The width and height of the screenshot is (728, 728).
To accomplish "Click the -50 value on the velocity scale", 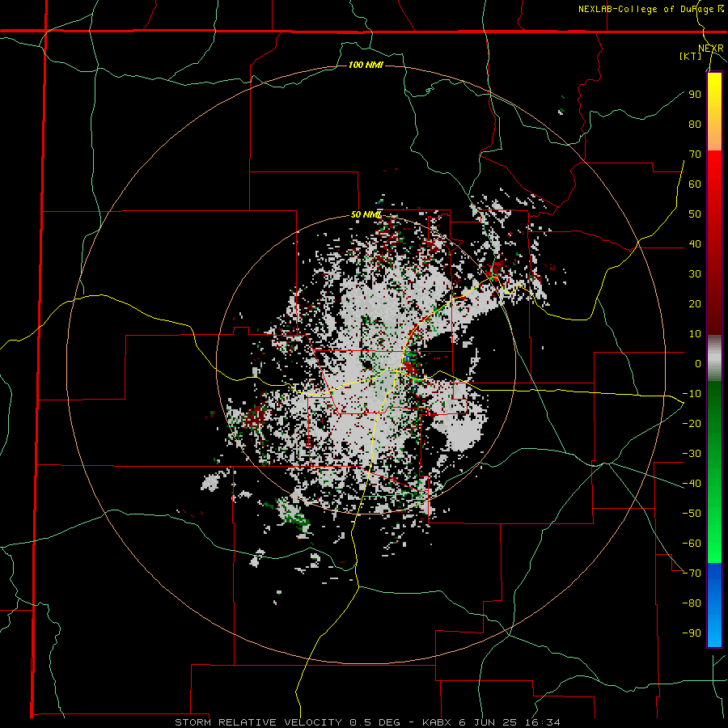I will click(692, 514).
